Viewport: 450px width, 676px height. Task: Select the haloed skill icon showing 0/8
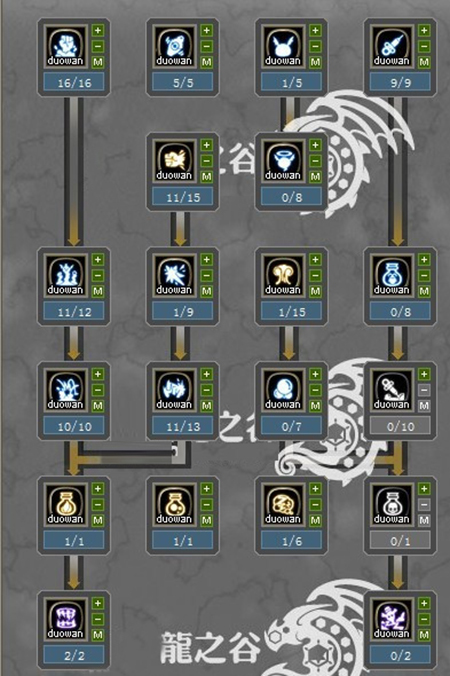[x=283, y=160]
